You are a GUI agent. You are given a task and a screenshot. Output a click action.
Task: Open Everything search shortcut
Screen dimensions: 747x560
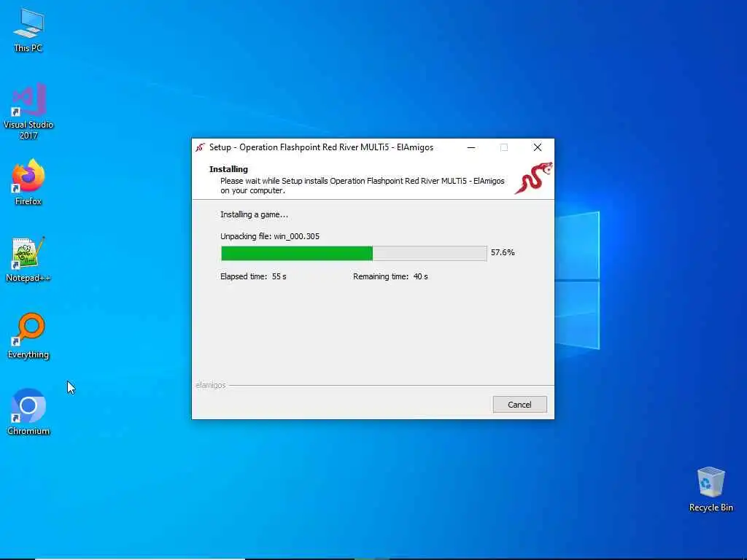[28, 335]
